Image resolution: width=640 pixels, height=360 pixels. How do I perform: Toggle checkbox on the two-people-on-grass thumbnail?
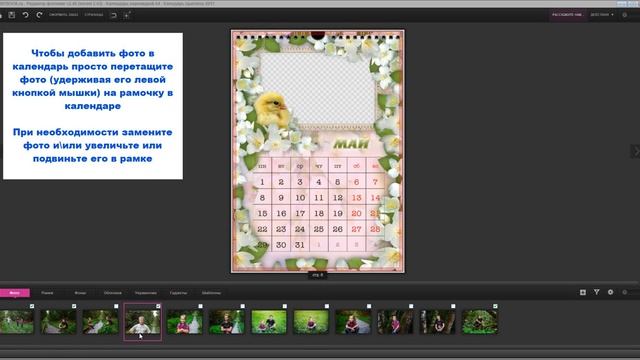pyautogui.click(x=284, y=306)
